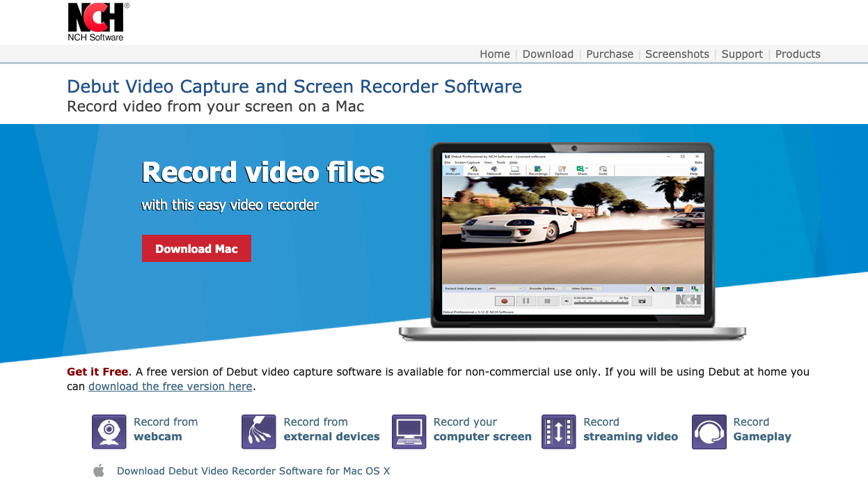Select Webcam icon in Debut screenshot toolbar

pyautogui.click(x=453, y=170)
